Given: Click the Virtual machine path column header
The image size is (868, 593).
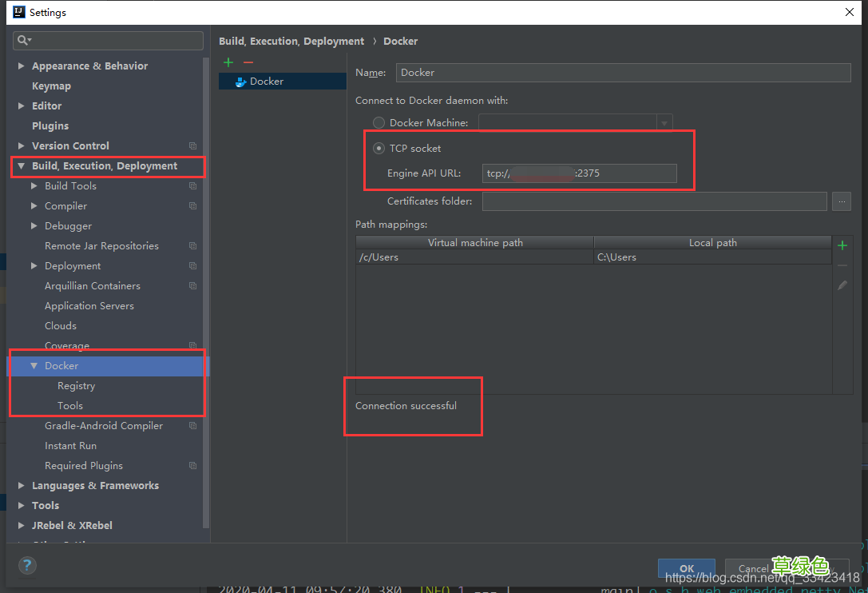Looking at the screenshot, I should click(x=475, y=243).
